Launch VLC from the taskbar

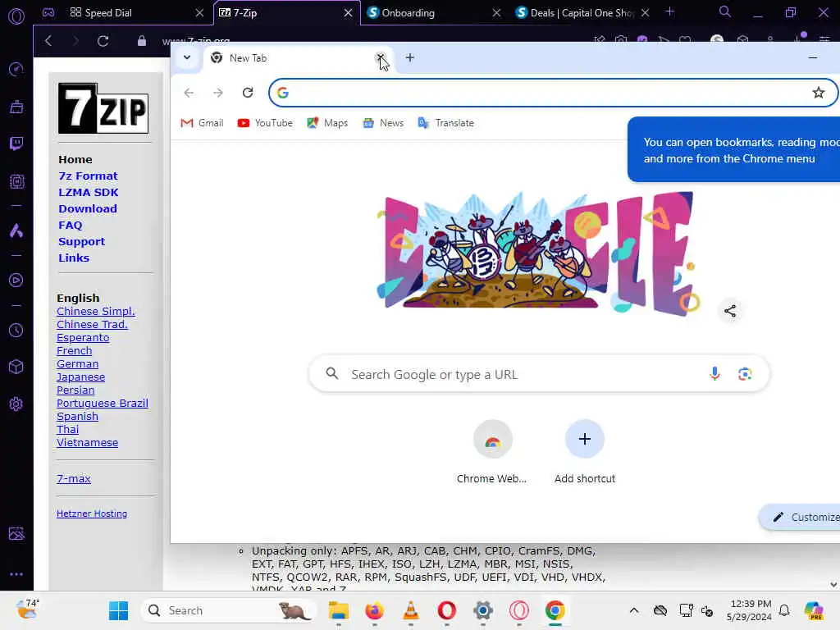[410, 610]
